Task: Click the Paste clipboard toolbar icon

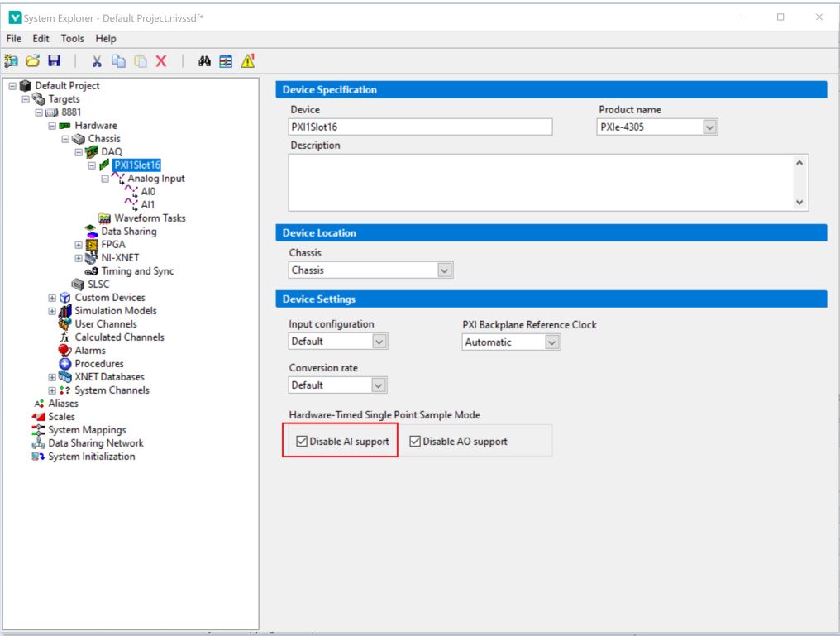Action: (x=141, y=61)
